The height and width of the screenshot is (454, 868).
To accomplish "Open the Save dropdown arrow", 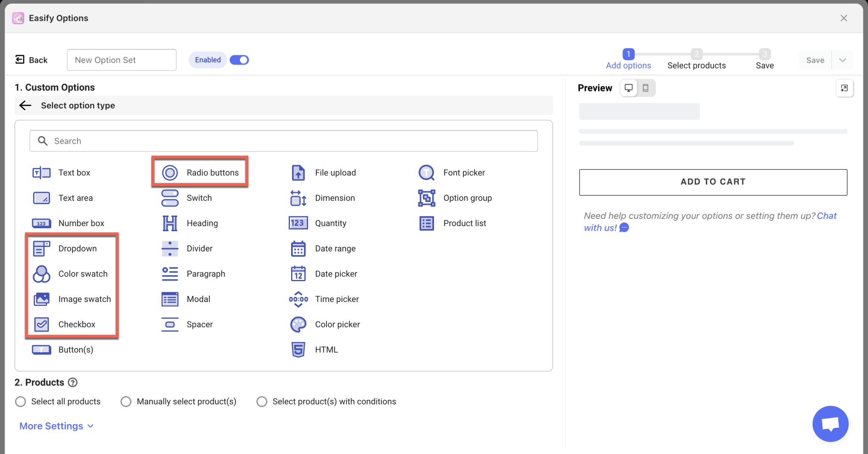I will (x=843, y=60).
